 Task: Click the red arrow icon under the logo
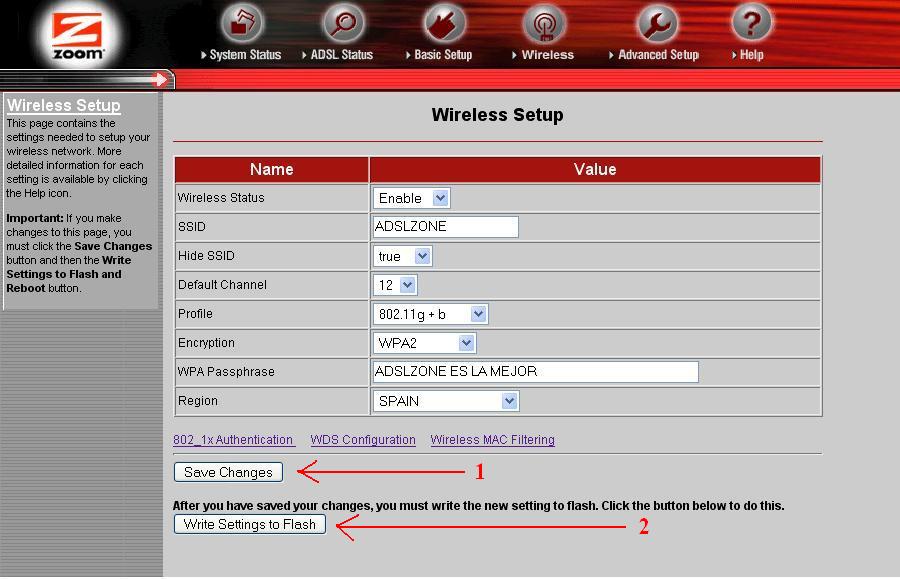[x=160, y=79]
